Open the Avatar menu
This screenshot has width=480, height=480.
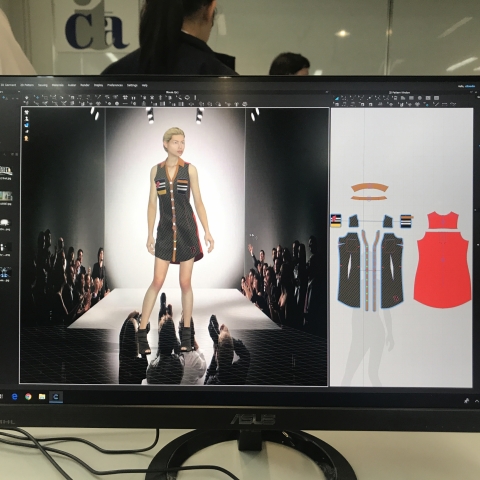tap(72, 85)
